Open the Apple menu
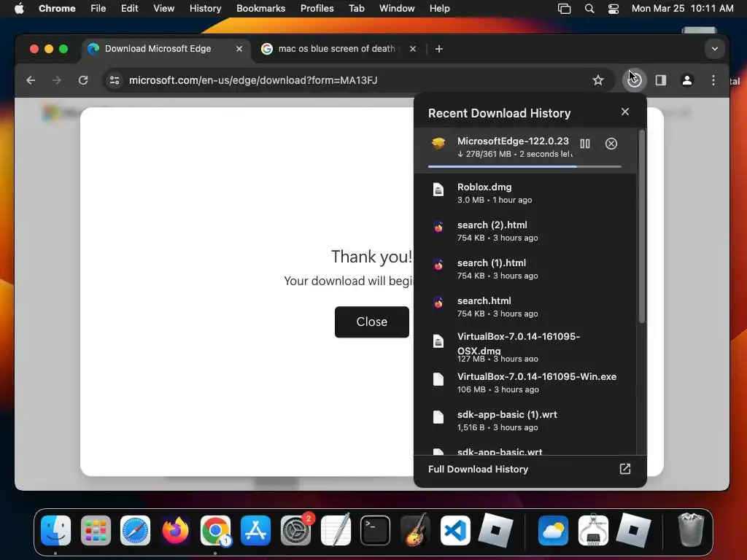747x560 pixels. click(x=19, y=8)
